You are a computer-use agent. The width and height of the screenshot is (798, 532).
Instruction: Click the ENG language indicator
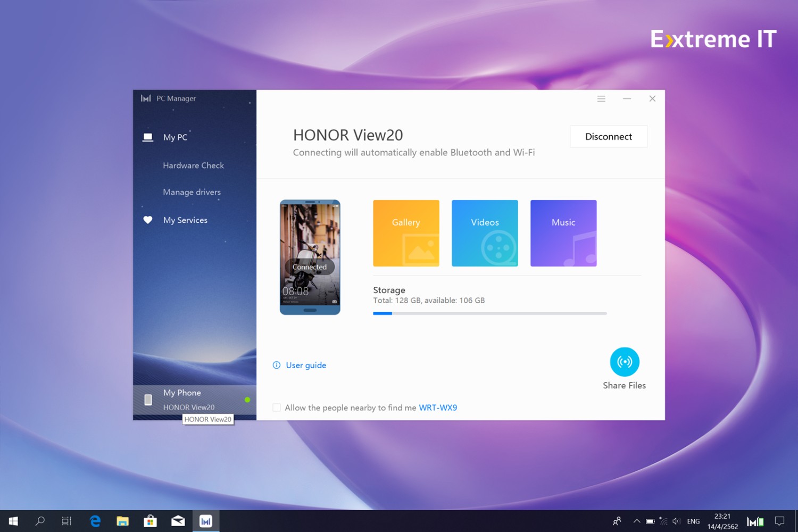click(693, 521)
